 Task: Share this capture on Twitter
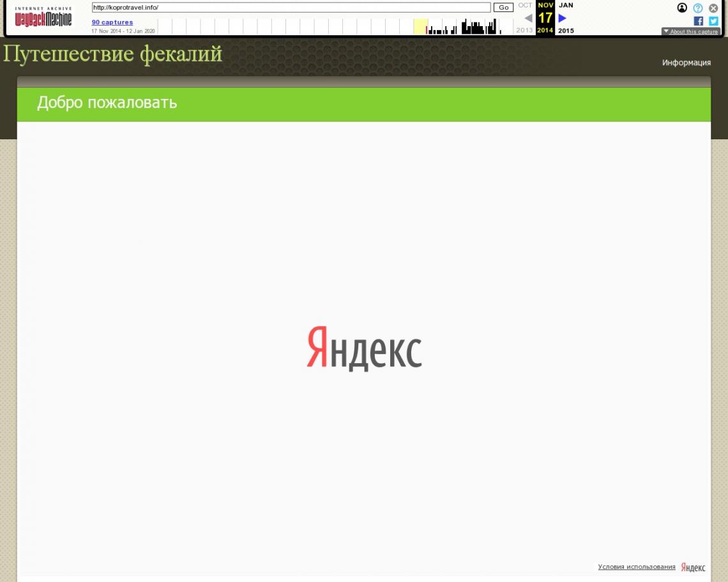pyautogui.click(x=713, y=21)
